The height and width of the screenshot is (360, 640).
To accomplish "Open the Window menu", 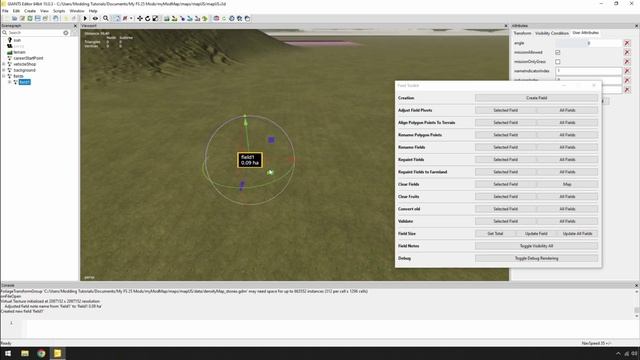I will click(x=77, y=11).
